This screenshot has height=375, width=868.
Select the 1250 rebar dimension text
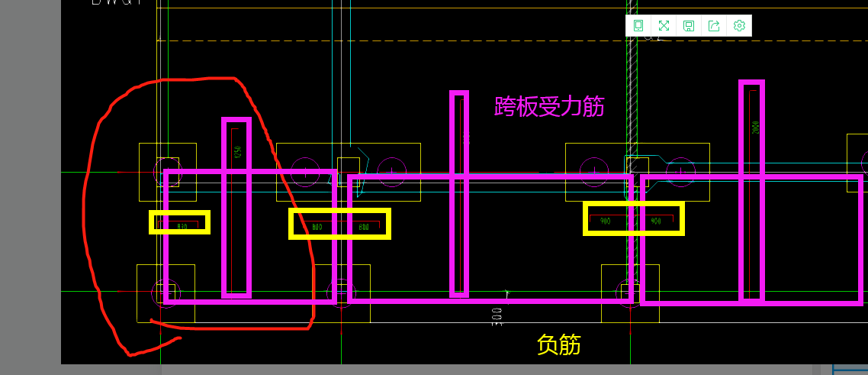coord(238,152)
